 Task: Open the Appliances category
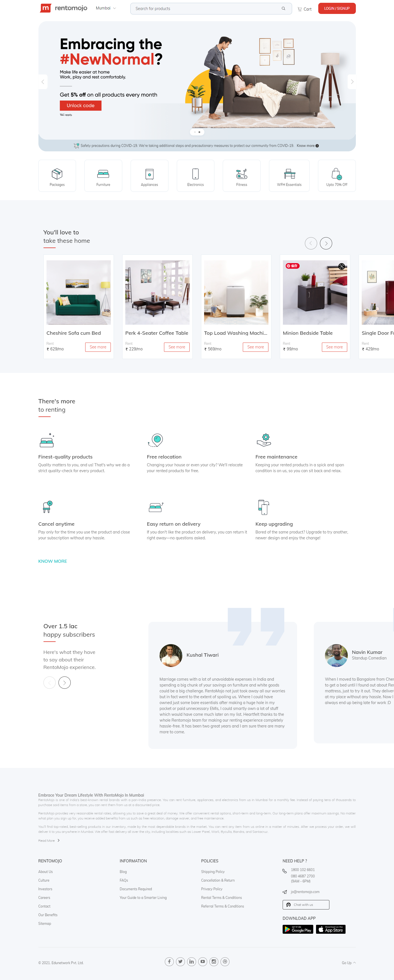pyautogui.click(x=149, y=176)
